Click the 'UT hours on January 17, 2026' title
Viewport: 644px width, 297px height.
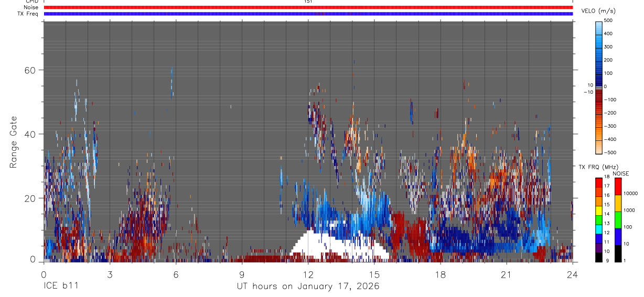click(308, 287)
